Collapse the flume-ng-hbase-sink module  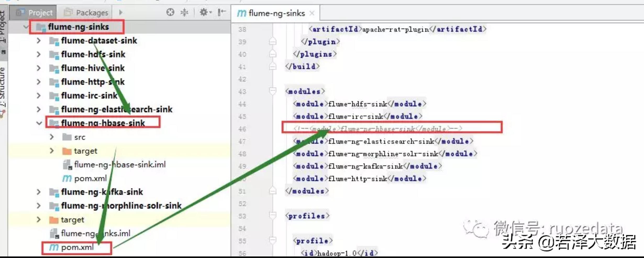39,123
